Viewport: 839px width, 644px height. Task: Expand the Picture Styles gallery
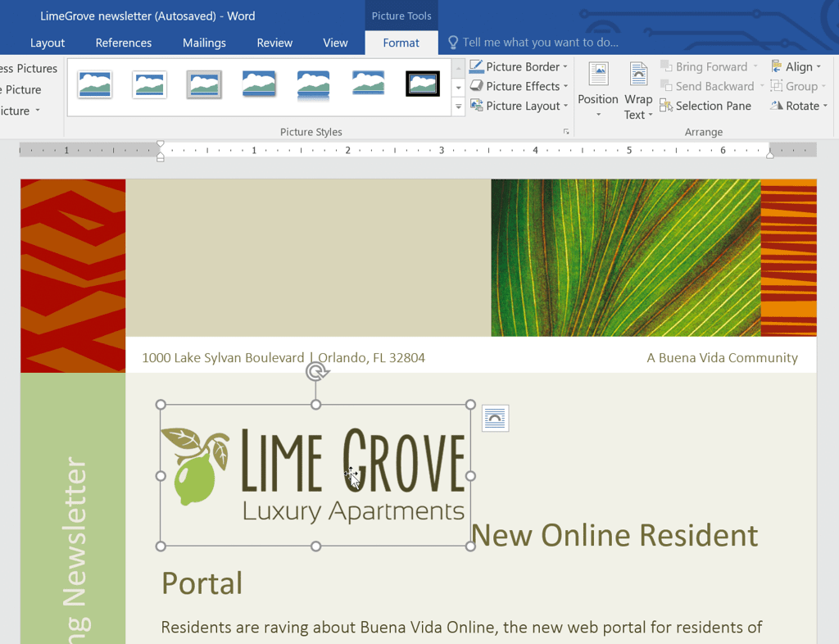point(457,106)
